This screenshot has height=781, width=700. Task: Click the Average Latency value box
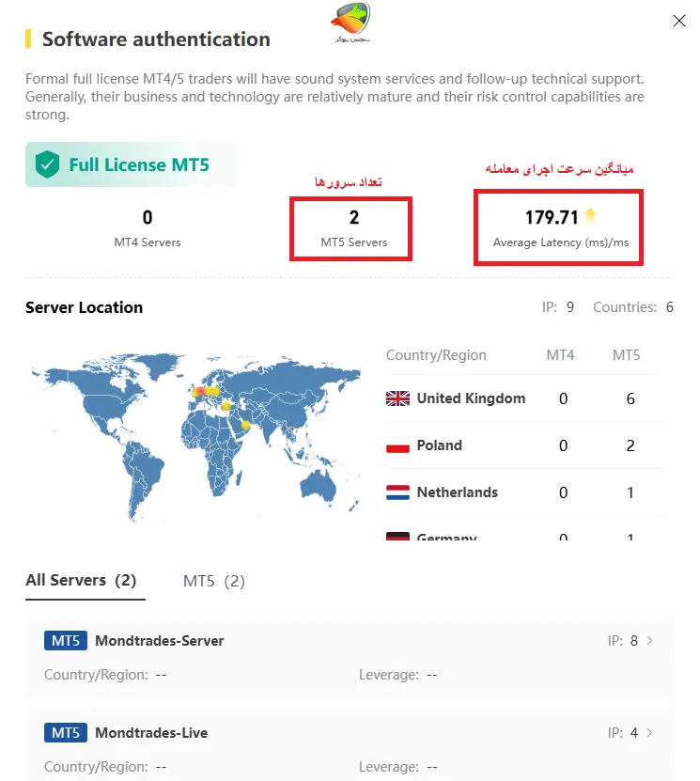click(x=559, y=228)
